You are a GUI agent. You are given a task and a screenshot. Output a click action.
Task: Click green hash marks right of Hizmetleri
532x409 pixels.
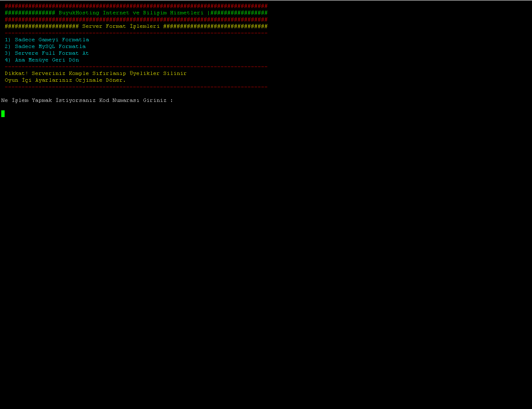239,13
